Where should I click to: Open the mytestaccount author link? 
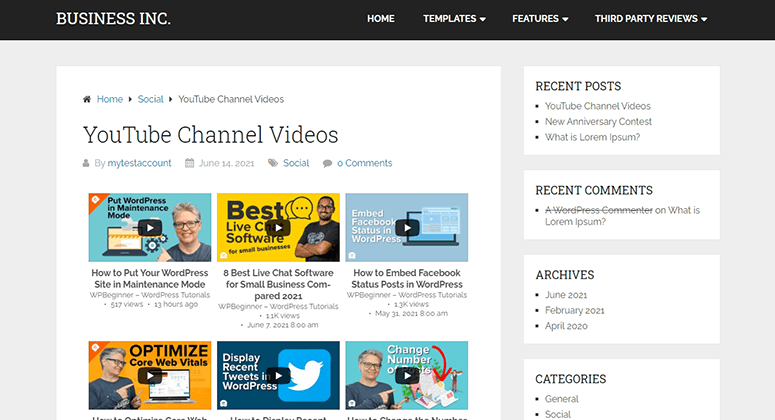click(x=139, y=163)
